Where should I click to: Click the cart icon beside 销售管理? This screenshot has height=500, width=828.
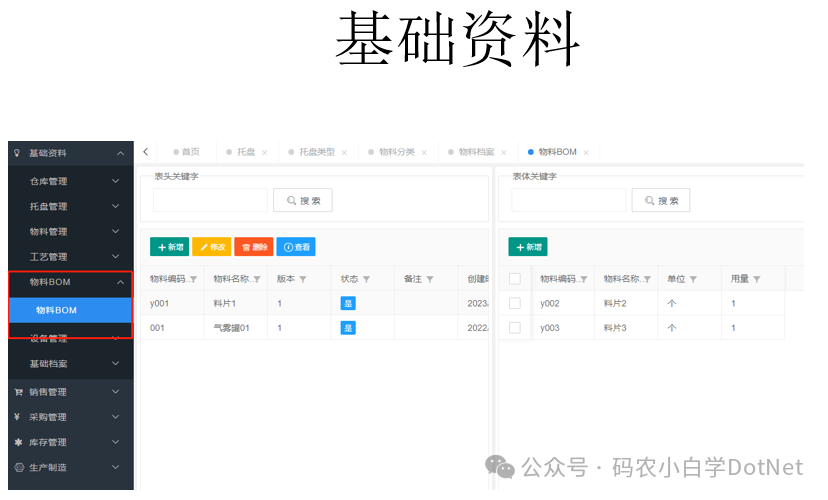(x=18, y=393)
